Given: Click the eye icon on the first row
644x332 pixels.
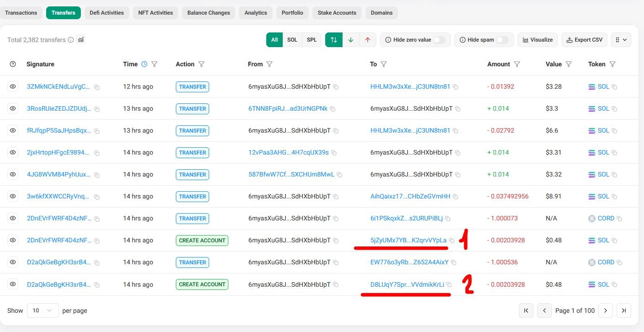Looking at the screenshot, I should 13,86.
